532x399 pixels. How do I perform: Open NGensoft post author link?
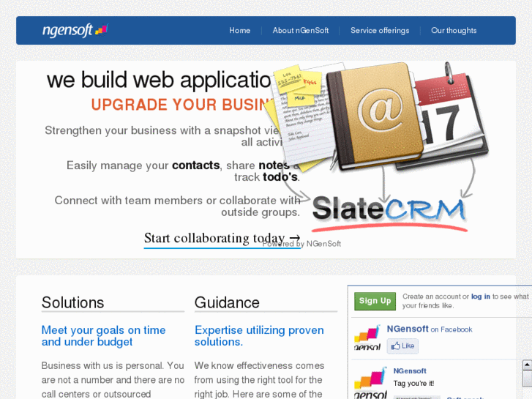410,371
